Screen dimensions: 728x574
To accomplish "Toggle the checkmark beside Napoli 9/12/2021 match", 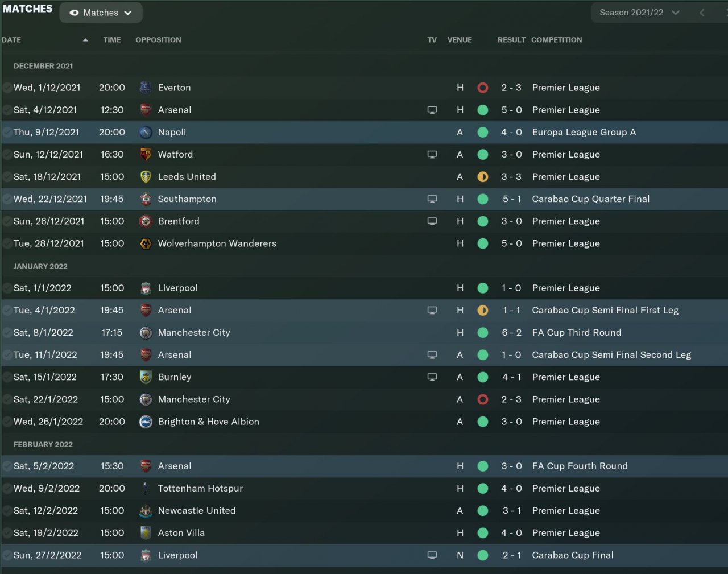I will (x=7, y=132).
